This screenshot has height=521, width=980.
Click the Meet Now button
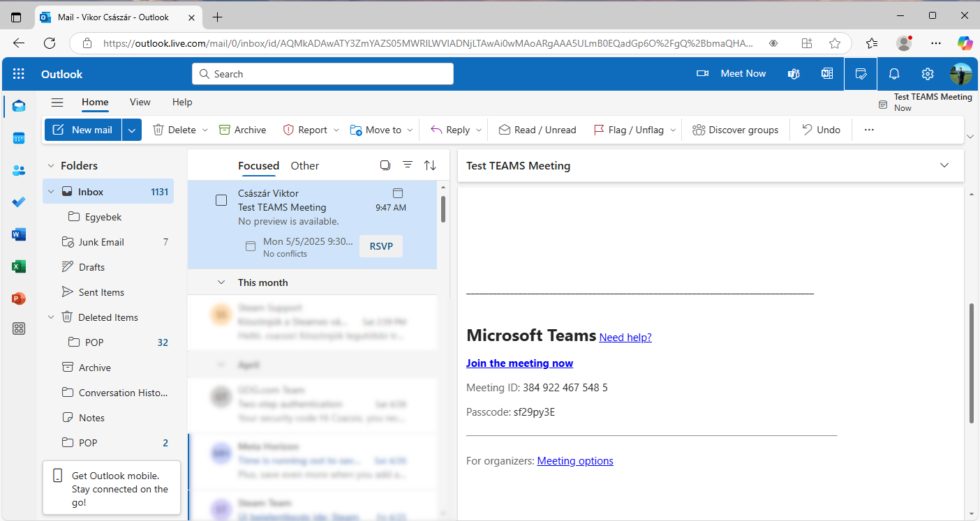tap(732, 74)
